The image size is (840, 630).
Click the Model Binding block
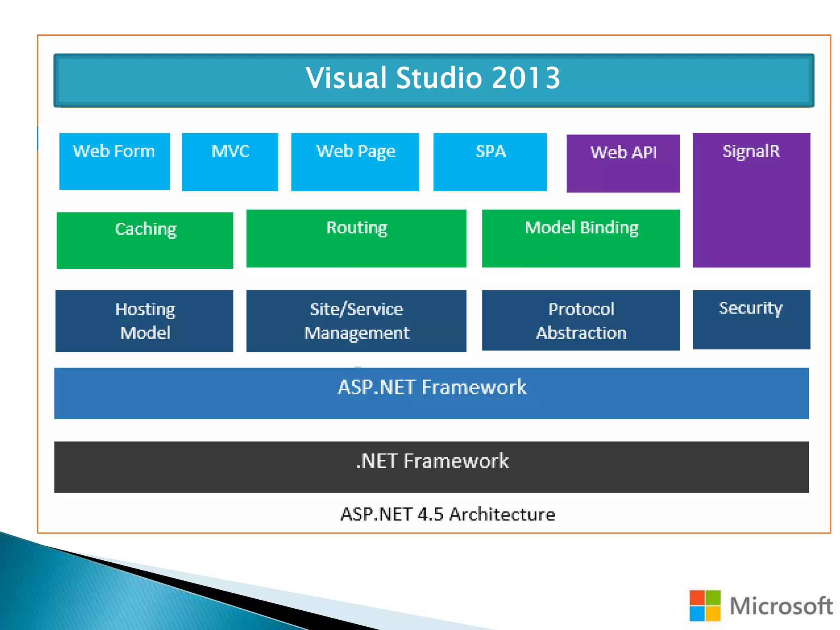[x=580, y=238]
